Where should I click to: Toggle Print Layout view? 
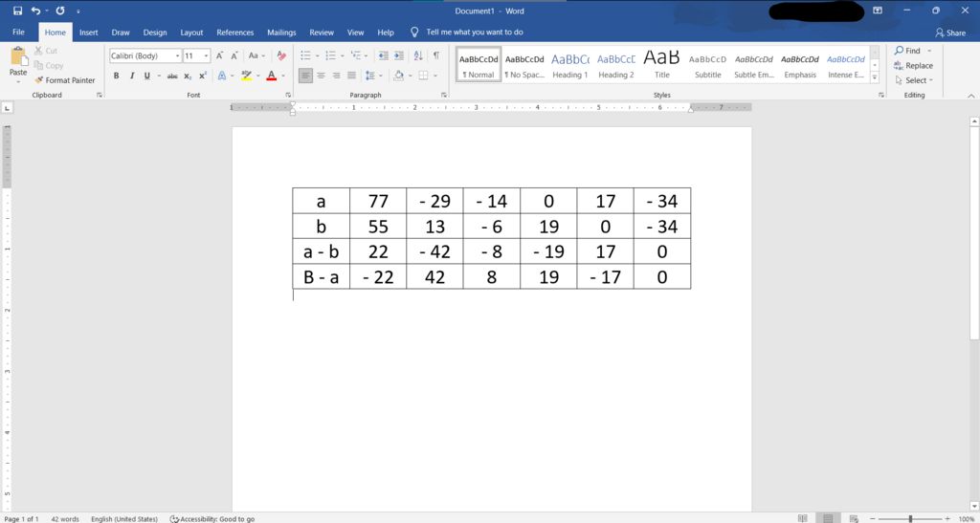tap(828, 518)
